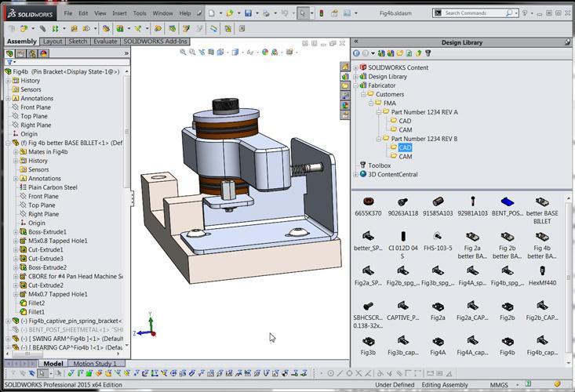Click the Open file icon
The width and height of the screenshot is (575, 392).
tap(230, 13)
